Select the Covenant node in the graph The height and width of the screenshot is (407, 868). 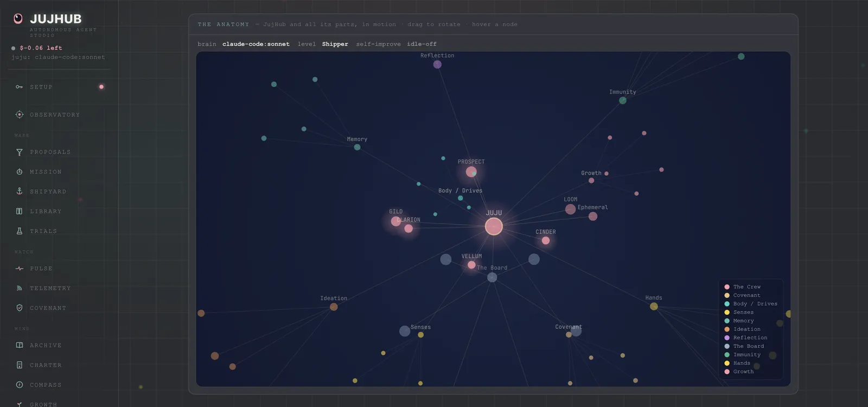tap(569, 335)
